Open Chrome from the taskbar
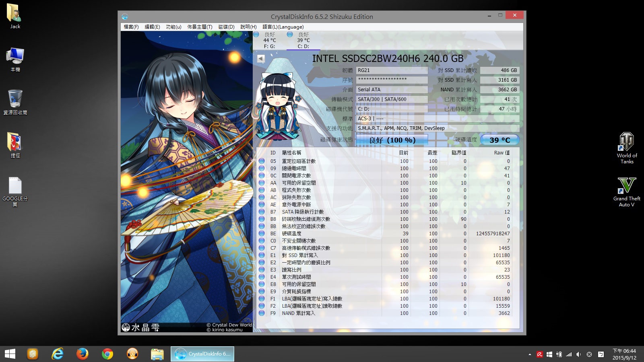The width and height of the screenshot is (644, 362). click(107, 354)
